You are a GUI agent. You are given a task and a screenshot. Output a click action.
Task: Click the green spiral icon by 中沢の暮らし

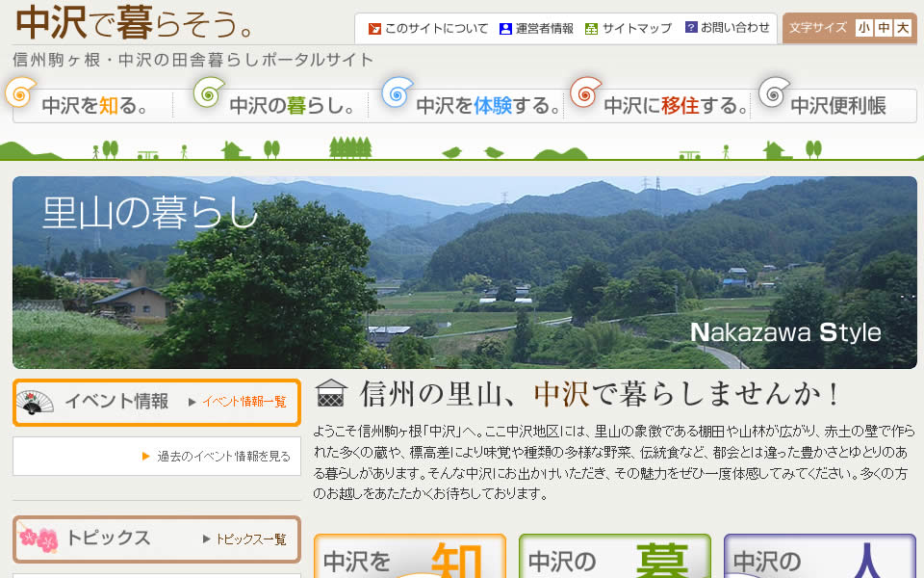pos(209,92)
